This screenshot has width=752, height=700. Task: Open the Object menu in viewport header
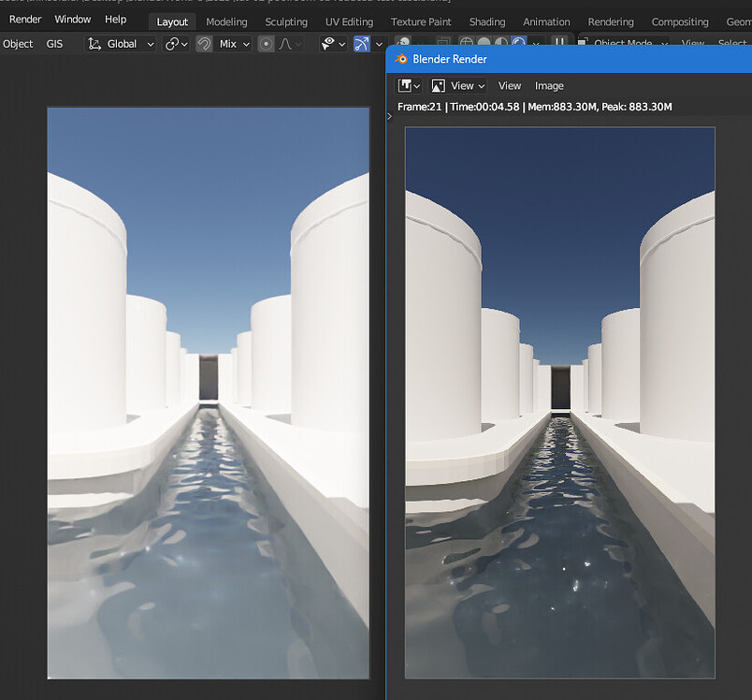(x=18, y=44)
